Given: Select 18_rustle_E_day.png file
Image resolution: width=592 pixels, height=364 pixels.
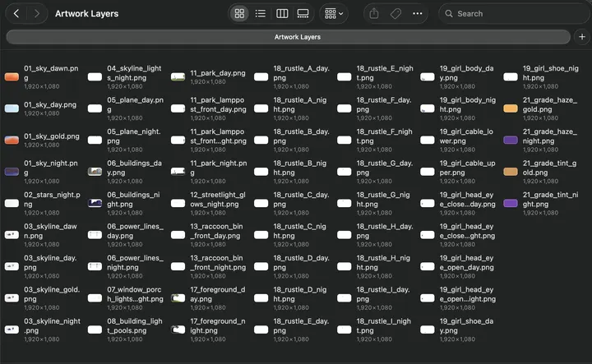Looking at the screenshot, I should click(292, 329).
